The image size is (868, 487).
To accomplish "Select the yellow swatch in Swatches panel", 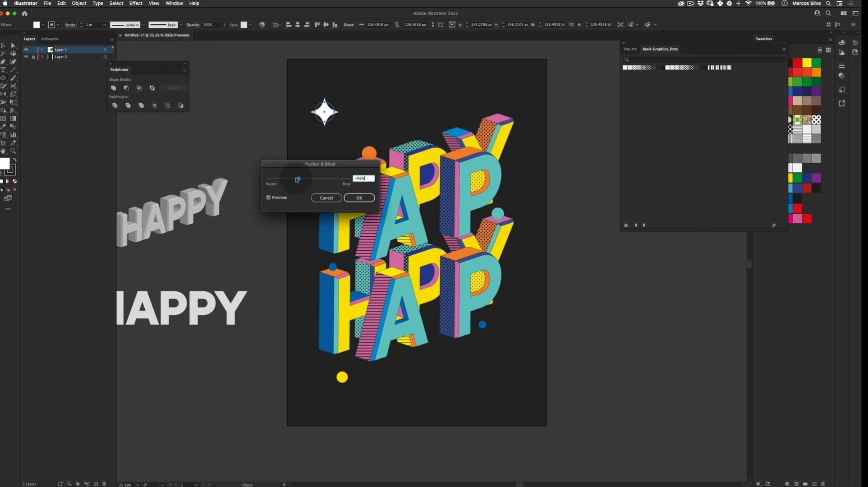I will point(807,63).
